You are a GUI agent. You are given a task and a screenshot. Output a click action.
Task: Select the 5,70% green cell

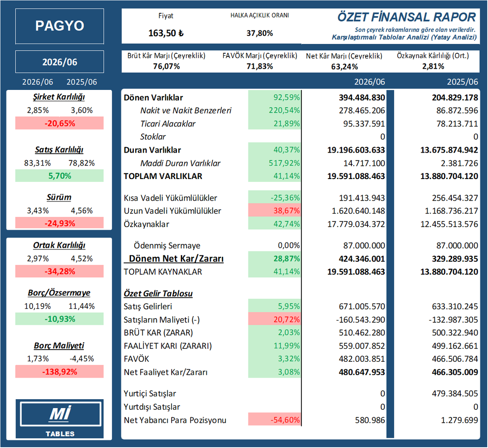click(60, 176)
